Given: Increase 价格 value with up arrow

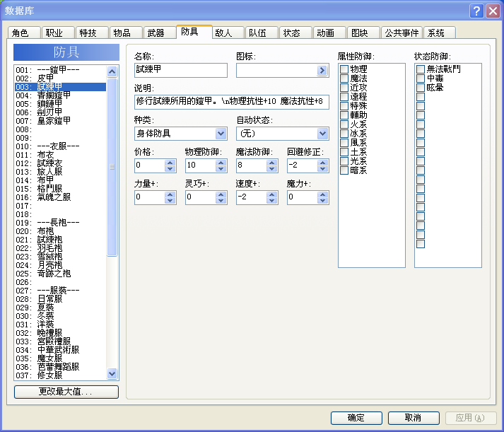Looking at the screenshot, I should point(170,163).
